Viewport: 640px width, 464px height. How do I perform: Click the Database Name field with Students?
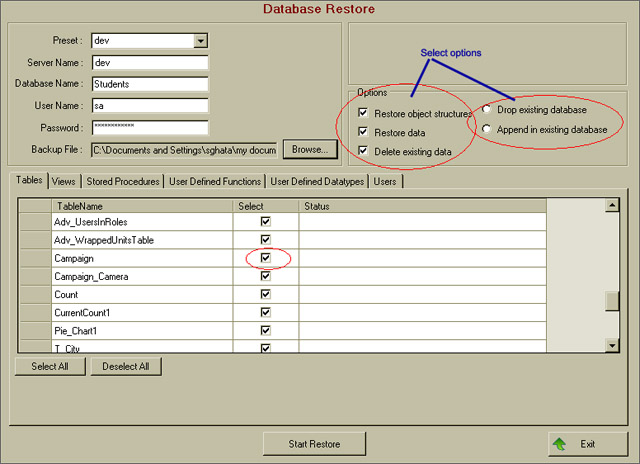[149, 84]
